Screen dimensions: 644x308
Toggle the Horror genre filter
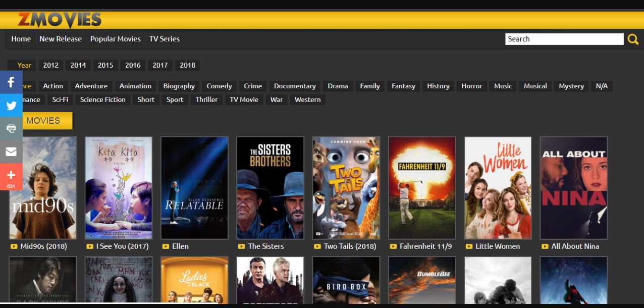(471, 86)
